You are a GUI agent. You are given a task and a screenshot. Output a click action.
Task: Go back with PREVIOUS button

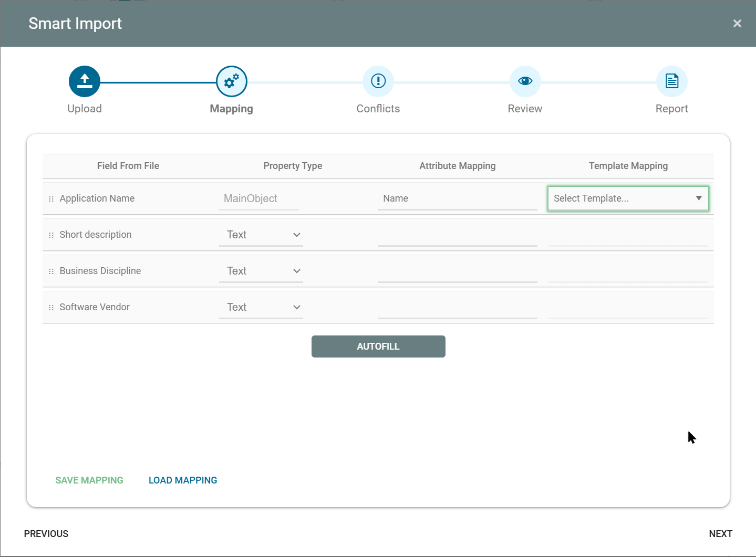point(46,534)
